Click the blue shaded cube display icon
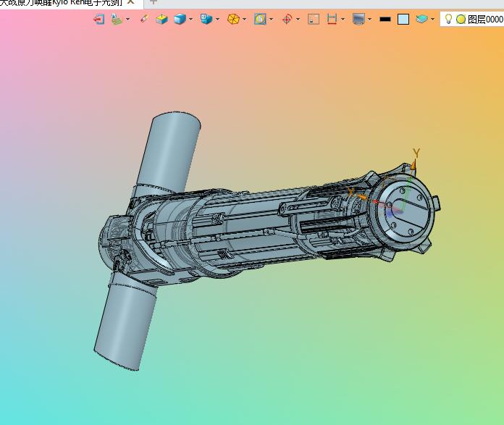 coord(180,20)
